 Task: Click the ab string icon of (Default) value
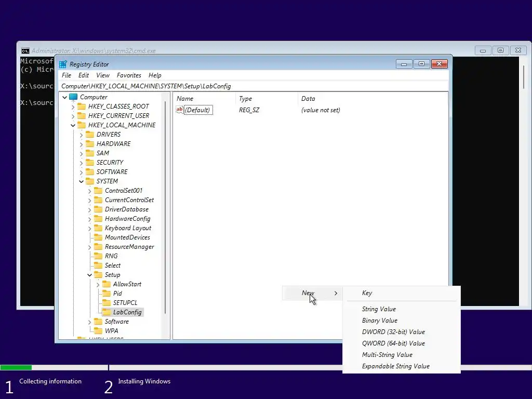[179, 110]
